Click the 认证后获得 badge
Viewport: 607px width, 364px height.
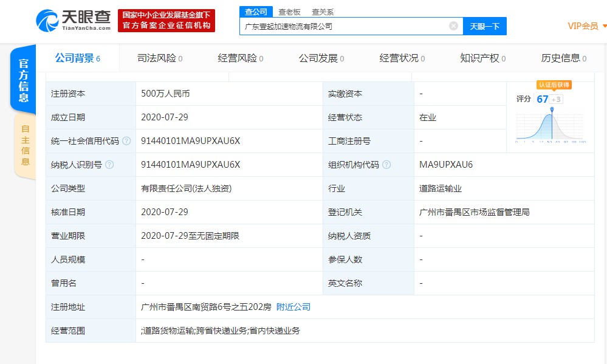tap(554, 85)
